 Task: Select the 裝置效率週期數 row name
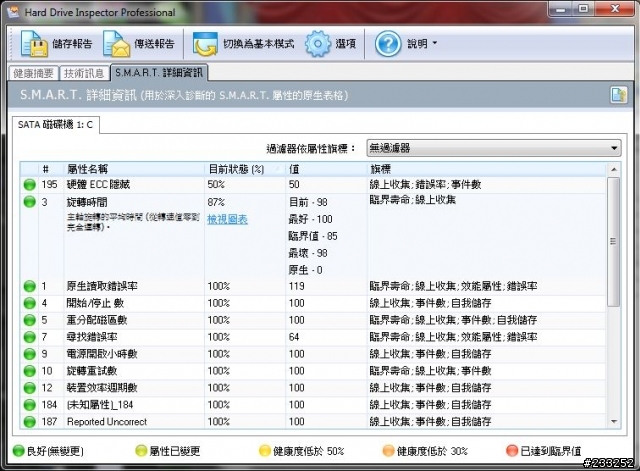(102, 388)
